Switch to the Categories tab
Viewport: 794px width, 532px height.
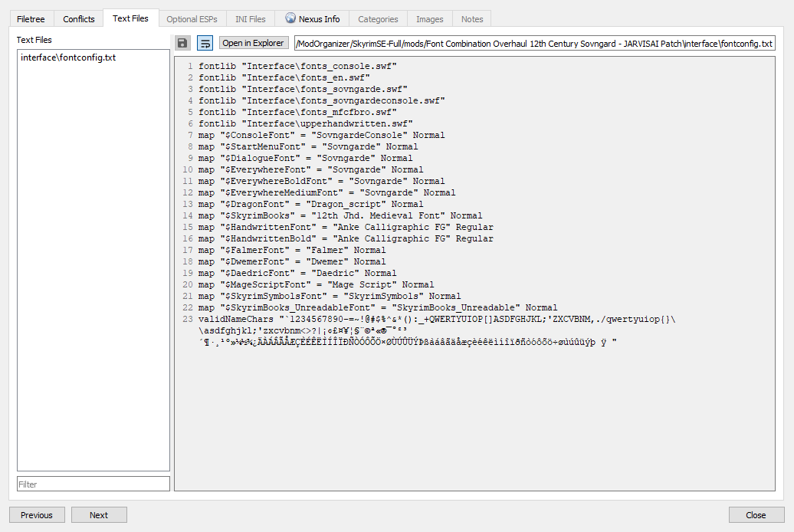pos(378,18)
